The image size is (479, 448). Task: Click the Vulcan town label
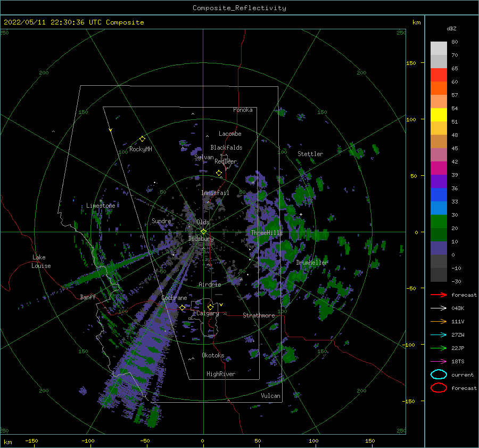[271, 396]
